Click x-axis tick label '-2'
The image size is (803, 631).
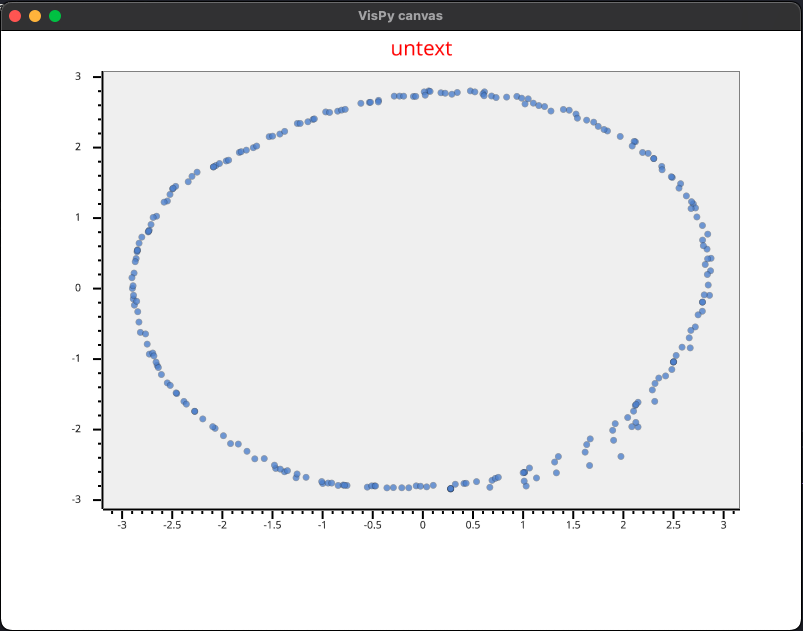(222, 525)
